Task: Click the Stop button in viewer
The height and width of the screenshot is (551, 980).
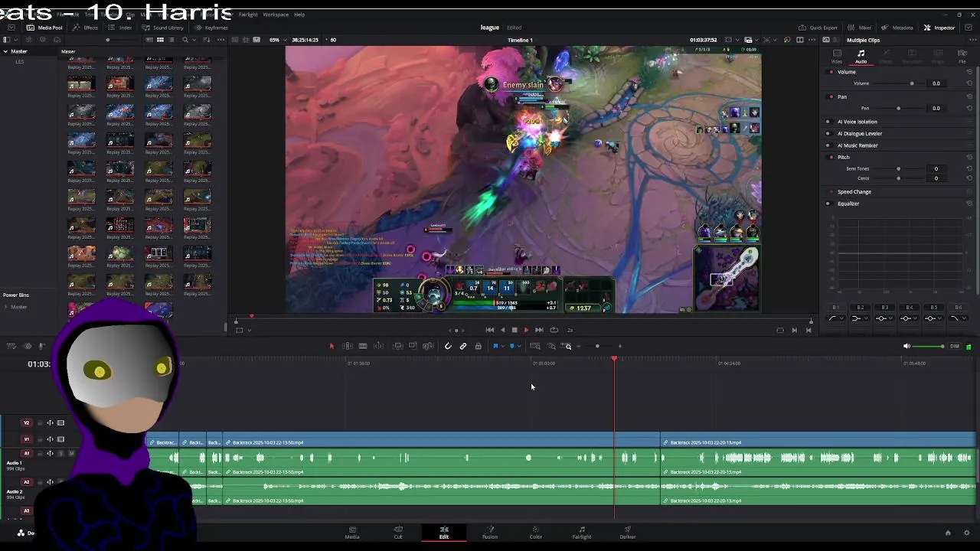Action: pos(514,330)
